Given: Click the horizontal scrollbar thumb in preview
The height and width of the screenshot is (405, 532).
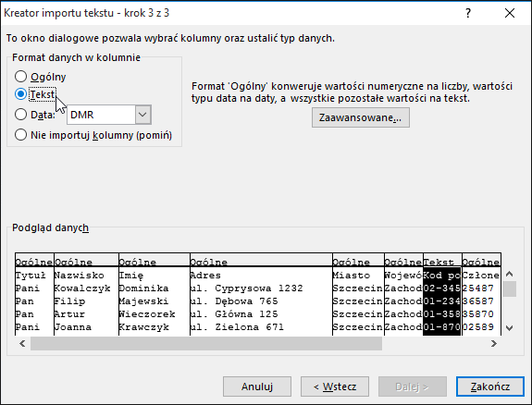Looking at the screenshot, I should [x=206, y=343].
